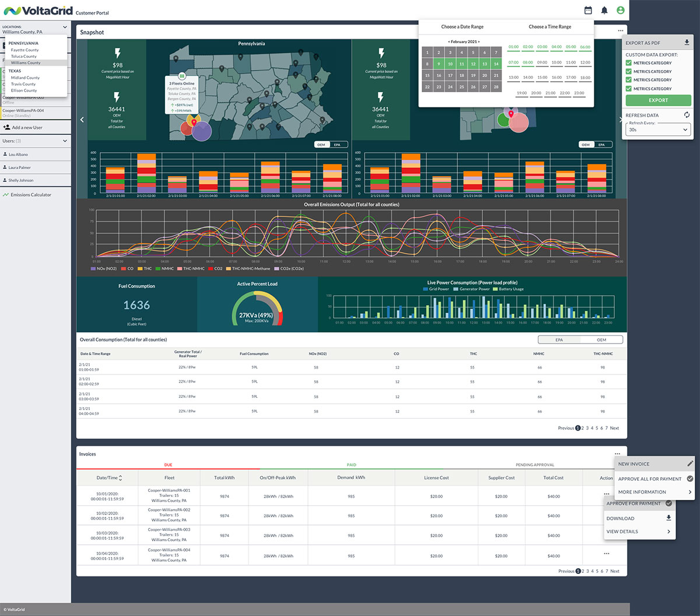Expand the Locations dropdown chevron

(x=65, y=27)
